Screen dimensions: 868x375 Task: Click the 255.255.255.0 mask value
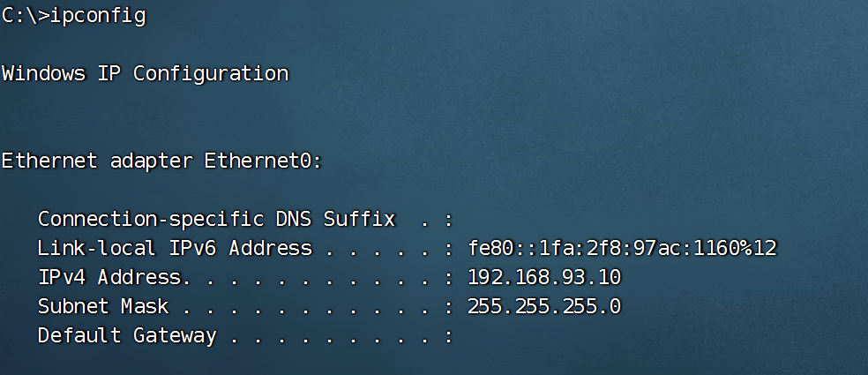544,306
